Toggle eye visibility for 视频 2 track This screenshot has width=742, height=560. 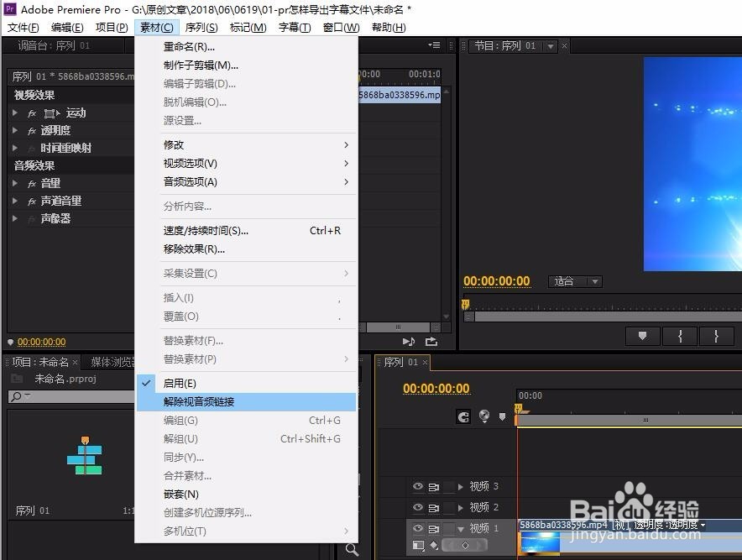coord(418,507)
